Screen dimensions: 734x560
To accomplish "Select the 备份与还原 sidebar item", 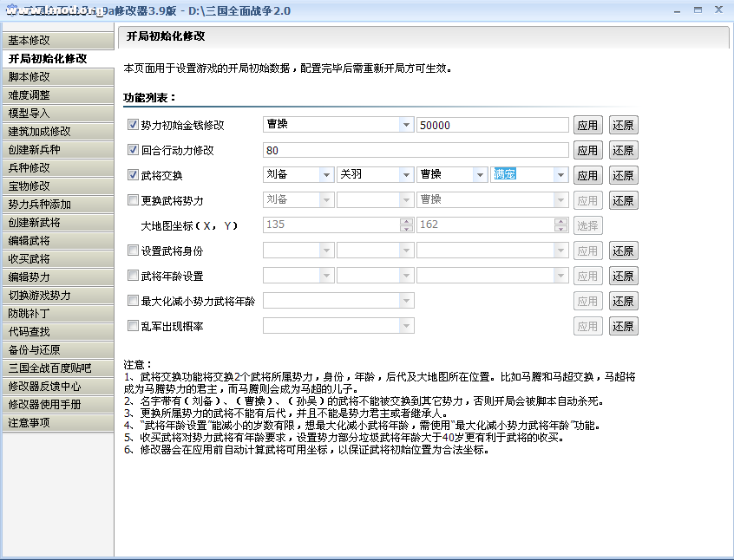I will tap(57, 350).
